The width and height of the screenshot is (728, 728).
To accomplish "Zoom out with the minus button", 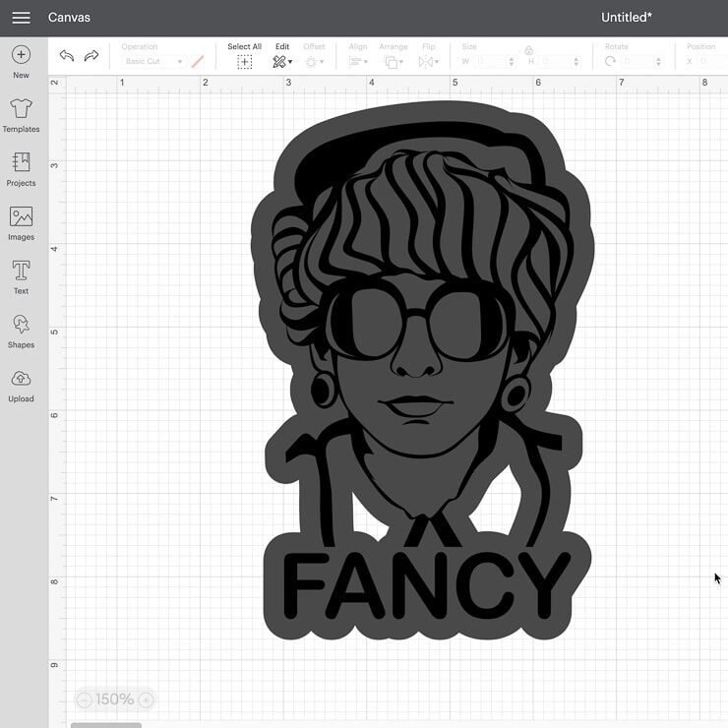I will tap(84, 699).
